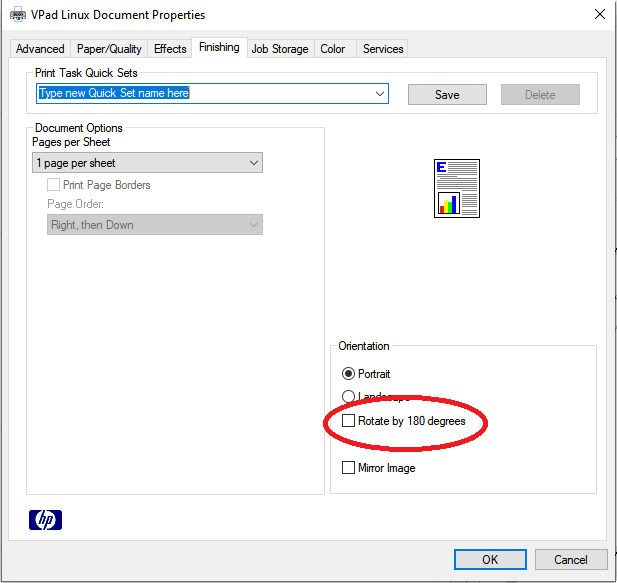Toggle the Mirror Image checkbox
Viewport: 617px width, 583px height.
(348, 468)
